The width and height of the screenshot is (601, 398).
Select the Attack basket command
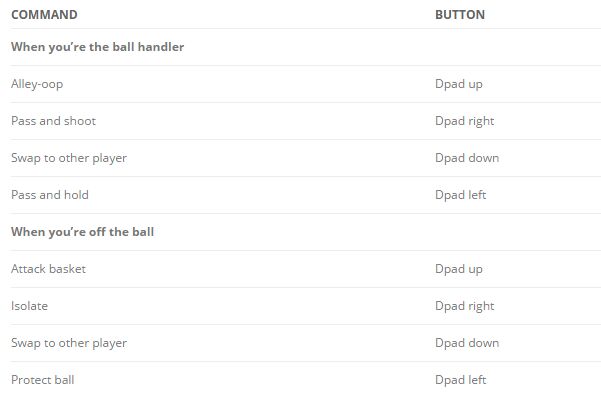pos(48,269)
